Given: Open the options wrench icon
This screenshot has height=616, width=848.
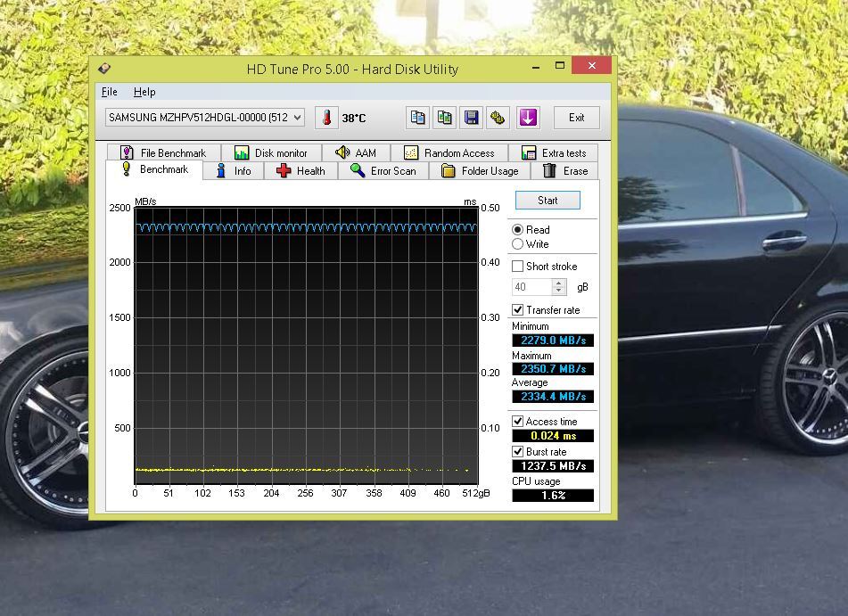Looking at the screenshot, I should 498,118.
